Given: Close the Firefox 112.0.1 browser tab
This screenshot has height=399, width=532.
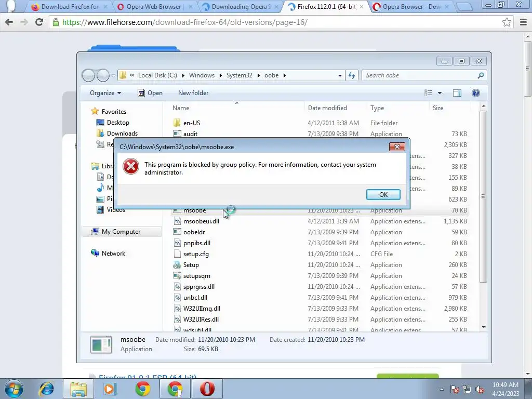Looking at the screenshot, I should tap(362, 6).
